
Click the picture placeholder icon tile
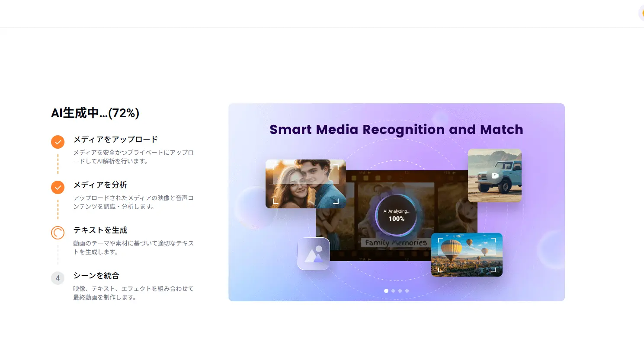coord(314,254)
